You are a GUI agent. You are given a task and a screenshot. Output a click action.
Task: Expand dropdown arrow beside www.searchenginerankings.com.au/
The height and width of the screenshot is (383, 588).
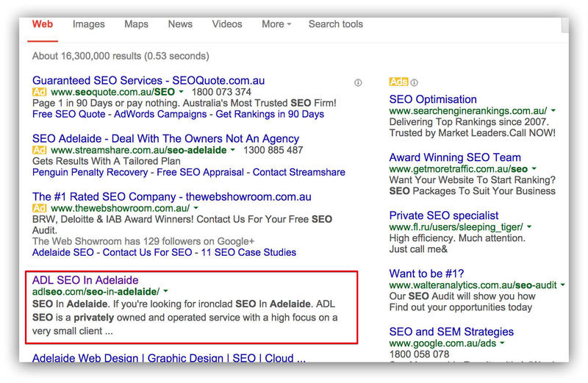tap(553, 110)
